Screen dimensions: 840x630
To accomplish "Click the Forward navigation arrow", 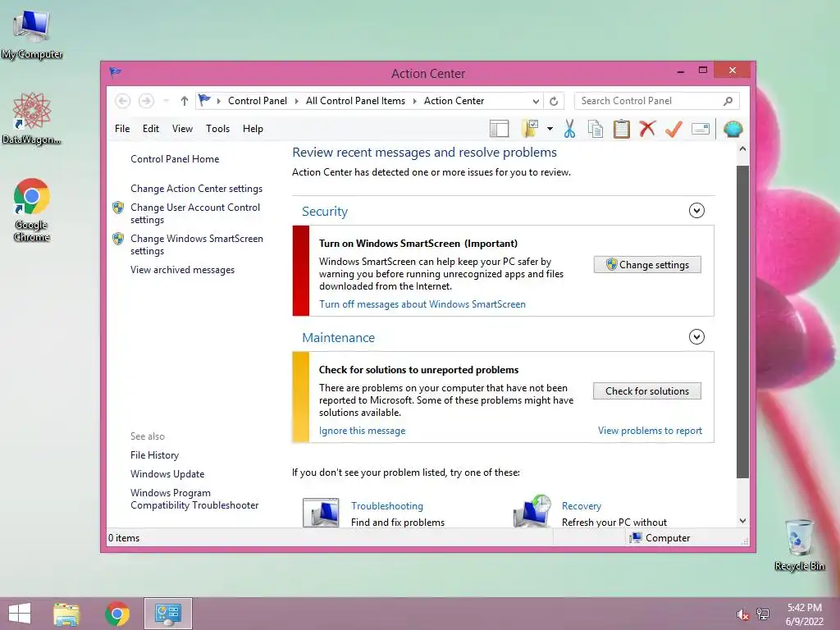I will pos(146,101).
